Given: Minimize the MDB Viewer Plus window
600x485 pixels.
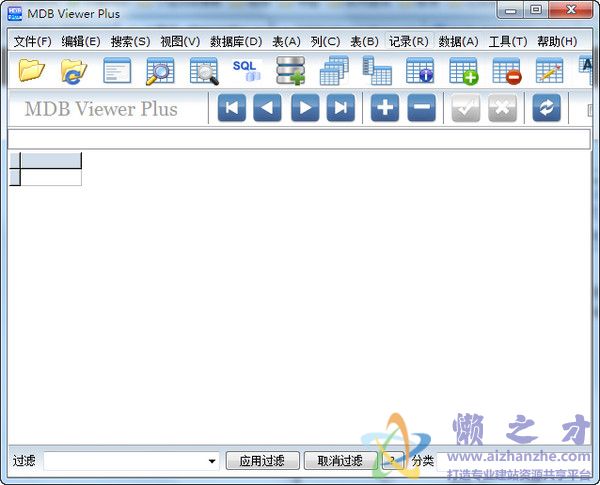Looking at the screenshot, I should point(511,10).
